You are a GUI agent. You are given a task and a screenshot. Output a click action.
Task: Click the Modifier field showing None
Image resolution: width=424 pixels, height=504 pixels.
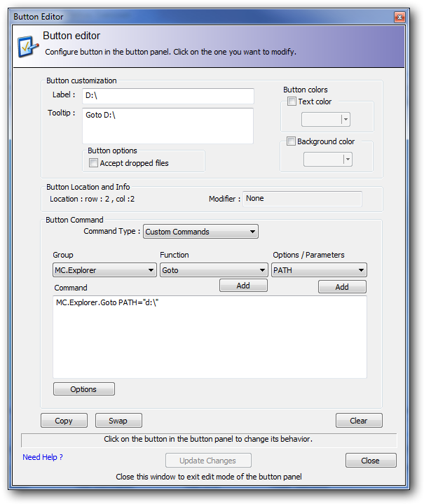point(302,199)
